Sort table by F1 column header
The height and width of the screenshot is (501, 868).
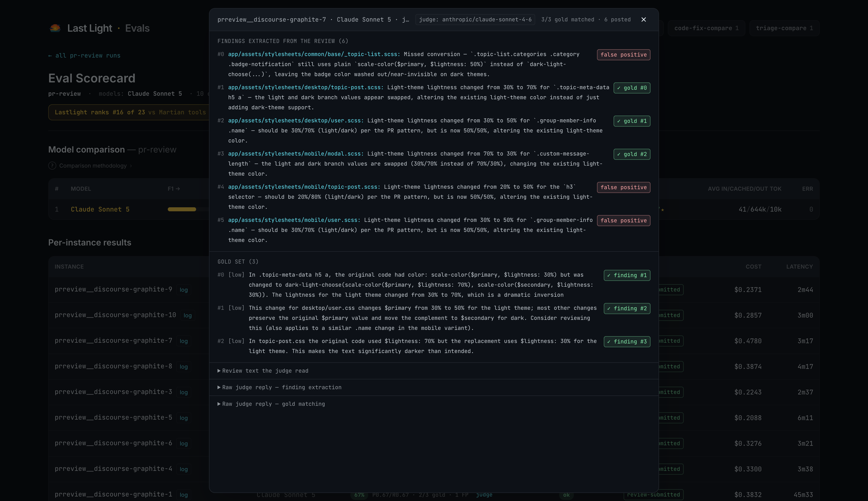point(174,188)
